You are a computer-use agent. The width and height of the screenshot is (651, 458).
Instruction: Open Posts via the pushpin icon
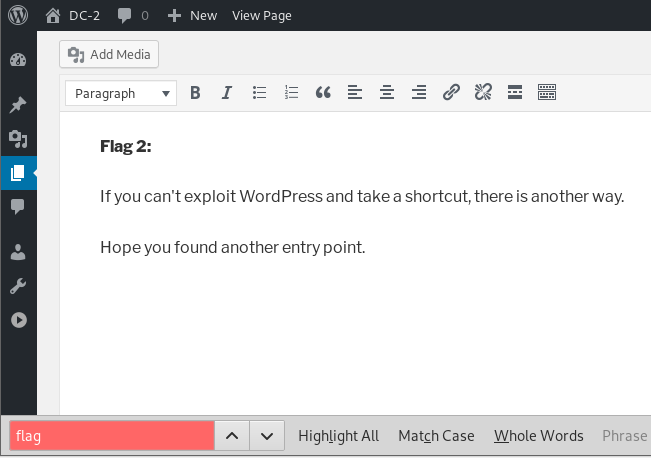(18, 105)
